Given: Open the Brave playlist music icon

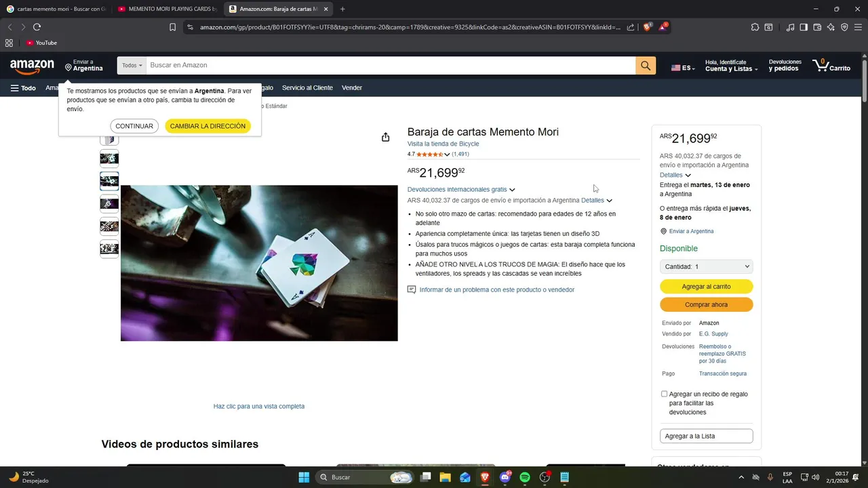Looking at the screenshot, I should pyautogui.click(x=790, y=27).
